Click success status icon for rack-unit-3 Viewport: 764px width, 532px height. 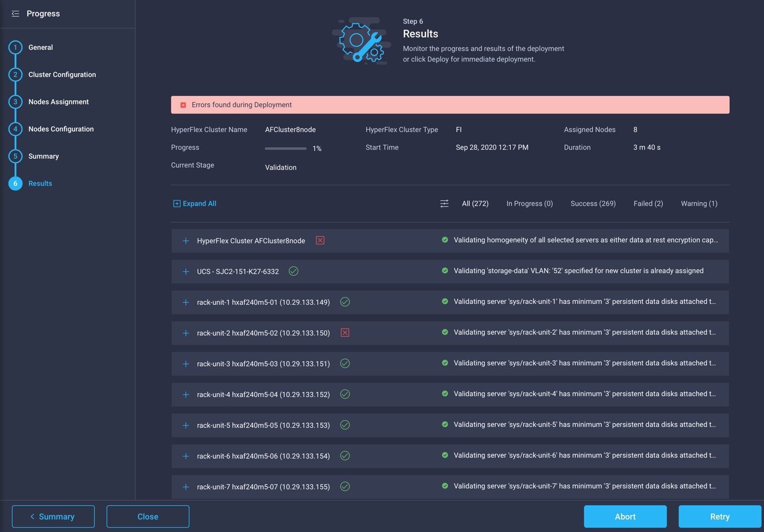click(x=345, y=363)
